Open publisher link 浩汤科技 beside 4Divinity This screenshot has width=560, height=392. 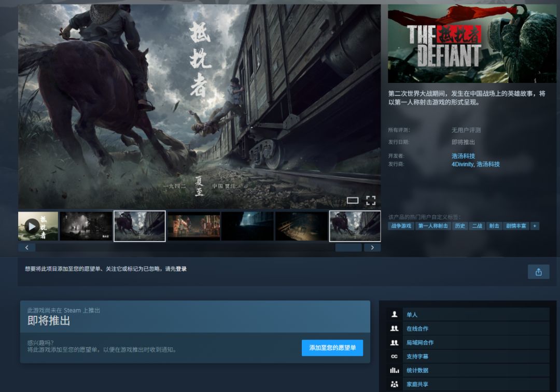[x=488, y=164]
